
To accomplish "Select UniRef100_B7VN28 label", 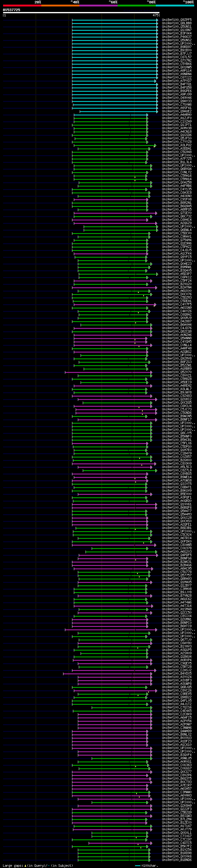I will click(177, 595).
